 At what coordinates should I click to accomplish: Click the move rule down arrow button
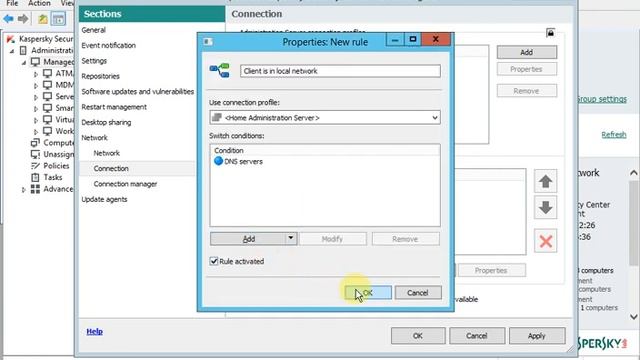[x=545, y=207]
